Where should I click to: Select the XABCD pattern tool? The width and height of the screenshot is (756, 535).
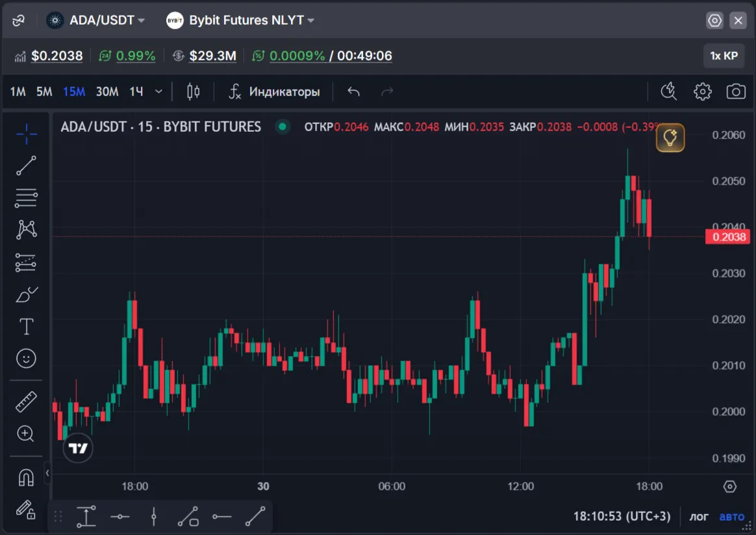[26, 229]
